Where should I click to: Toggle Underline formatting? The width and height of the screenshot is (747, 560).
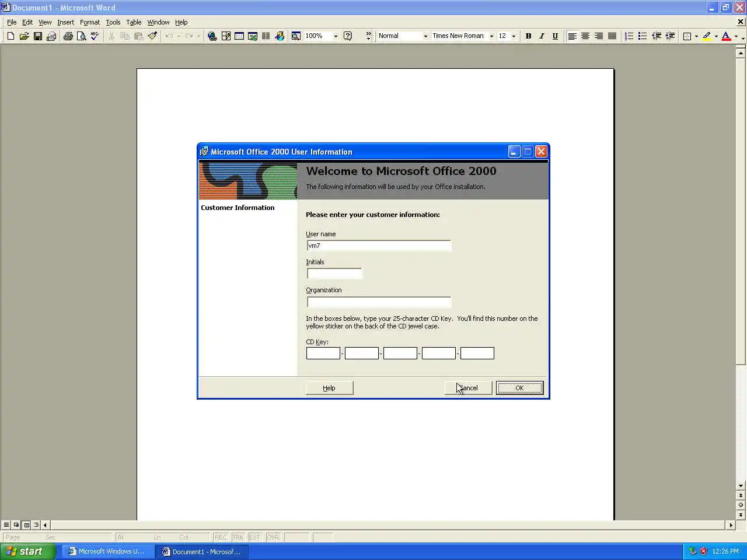(x=555, y=36)
